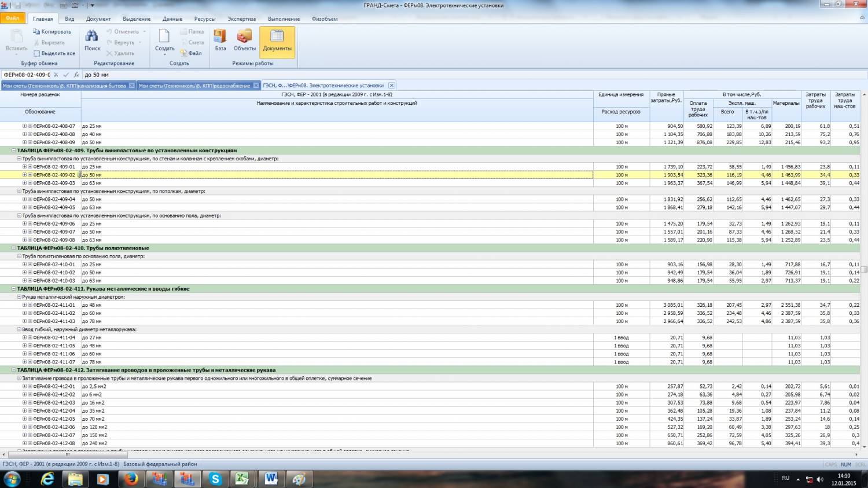Collapse the ТАБЛИЦА ФЕРм08-02-409 section

[13, 151]
